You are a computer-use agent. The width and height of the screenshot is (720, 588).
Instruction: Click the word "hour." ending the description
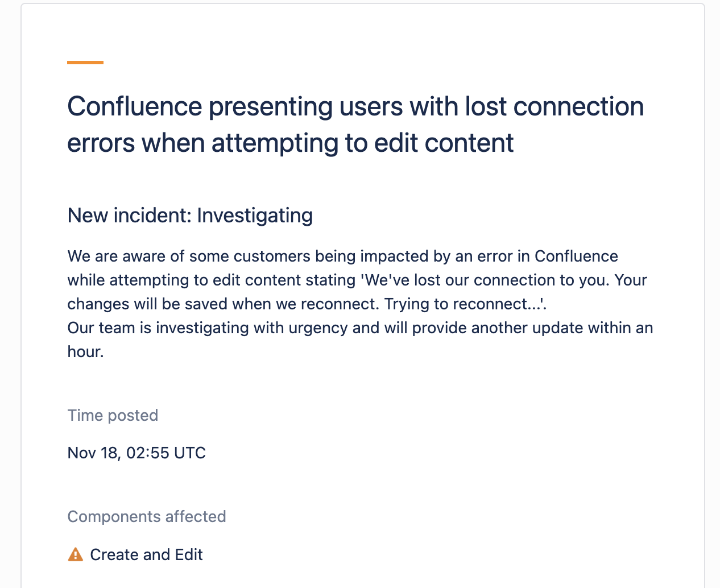point(85,352)
